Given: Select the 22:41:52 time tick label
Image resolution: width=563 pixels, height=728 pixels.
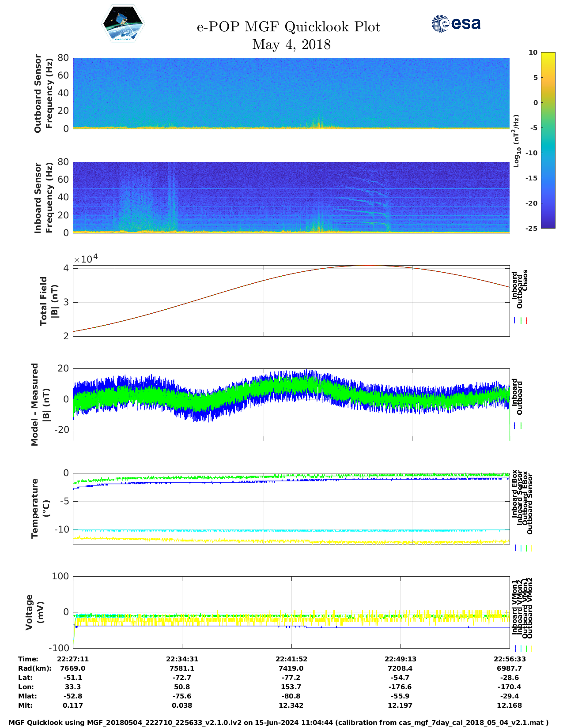Looking at the screenshot, I should (291, 659).
